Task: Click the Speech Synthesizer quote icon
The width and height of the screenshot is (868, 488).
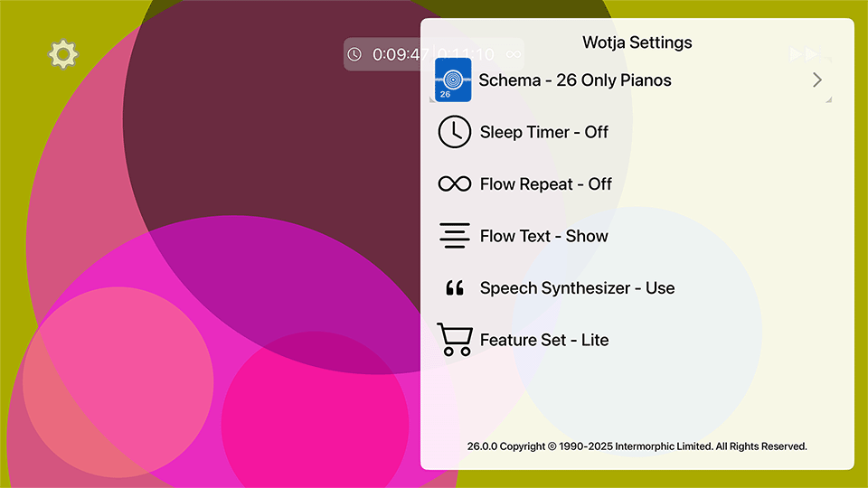Action: (455, 288)
